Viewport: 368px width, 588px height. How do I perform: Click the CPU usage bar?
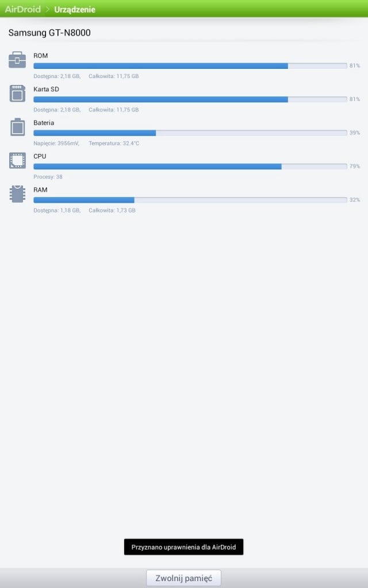(x=190, y=166)
